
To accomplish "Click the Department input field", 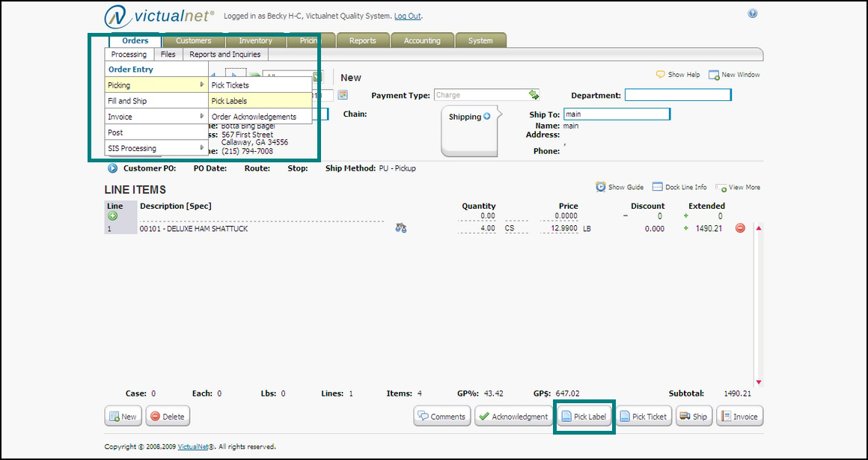I will [678, 95].
